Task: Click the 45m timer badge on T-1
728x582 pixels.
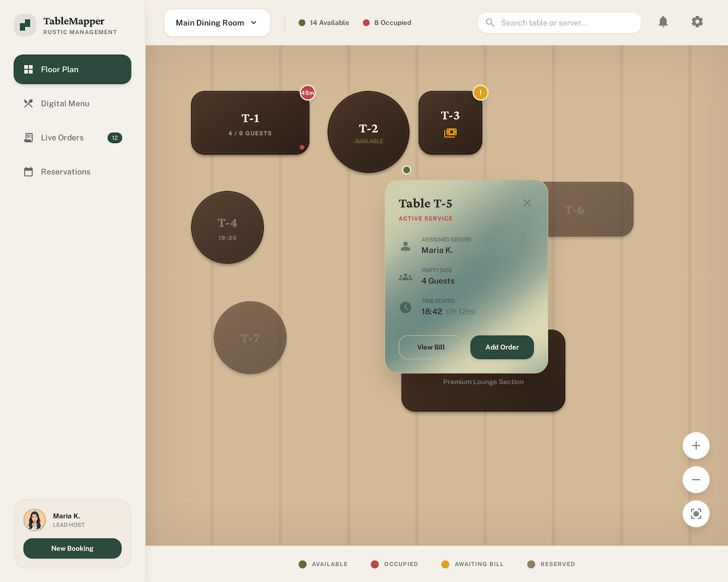Action: coord(308,93)
